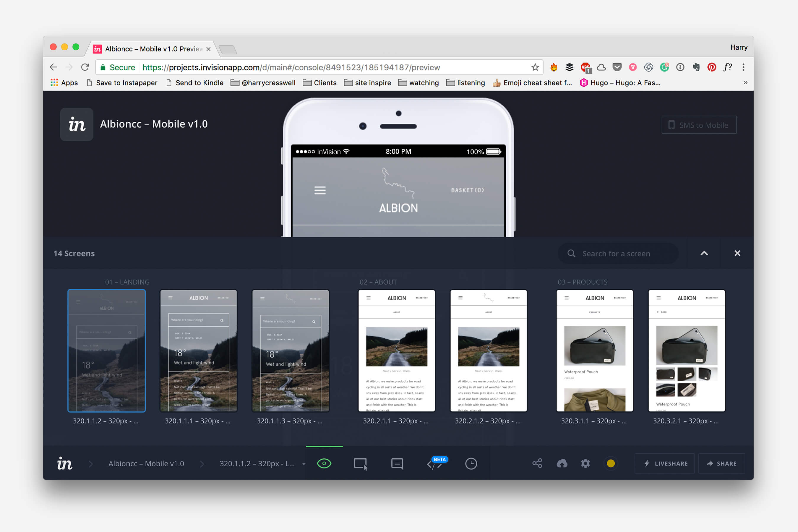Click the SHARE button
The height and width of the screenshot is (532, 798).
point(722,463)
